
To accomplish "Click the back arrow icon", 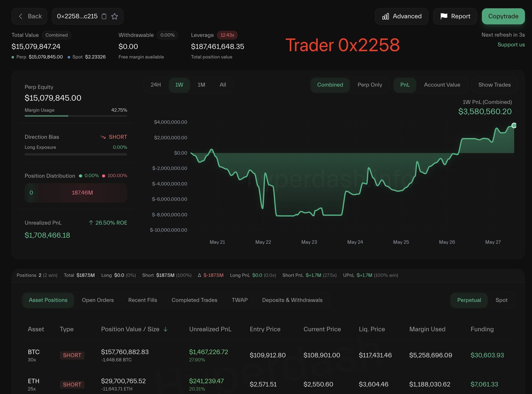I will click(21, 16).
